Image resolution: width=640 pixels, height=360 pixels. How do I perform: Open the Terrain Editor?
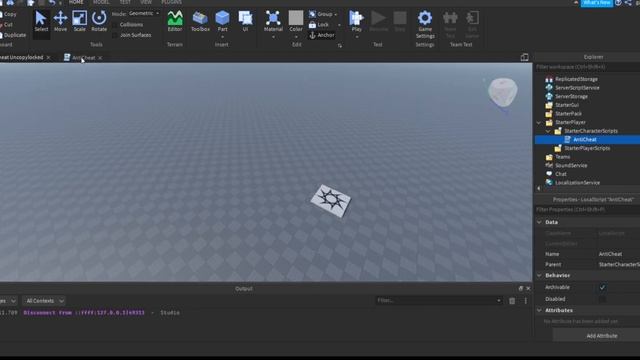[x=175, y=21]
